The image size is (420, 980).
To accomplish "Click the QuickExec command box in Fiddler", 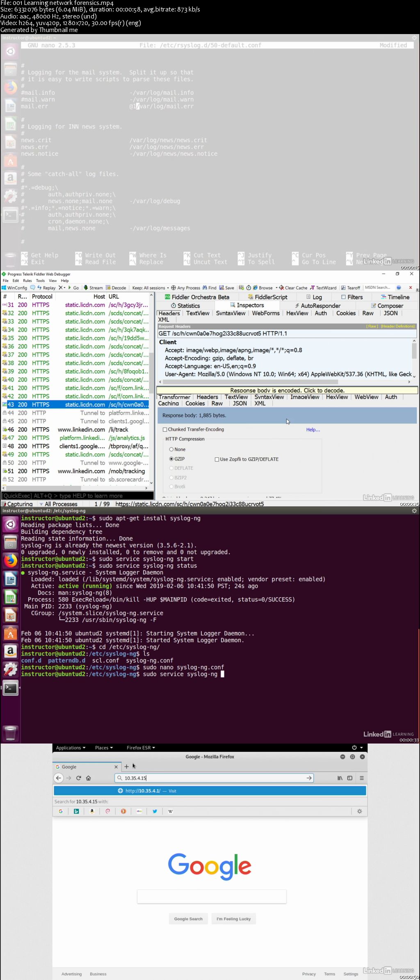I will click(x=77, y=496).
